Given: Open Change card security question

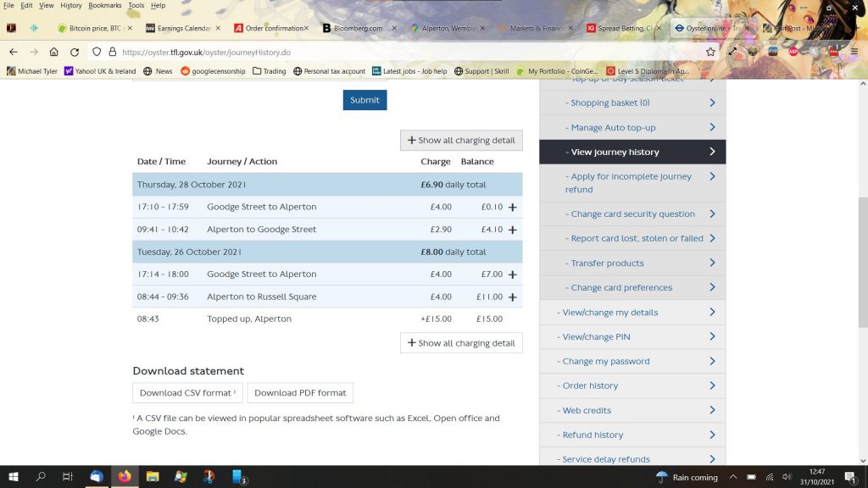Looking at the screenshot, I should tap(632, 213).
